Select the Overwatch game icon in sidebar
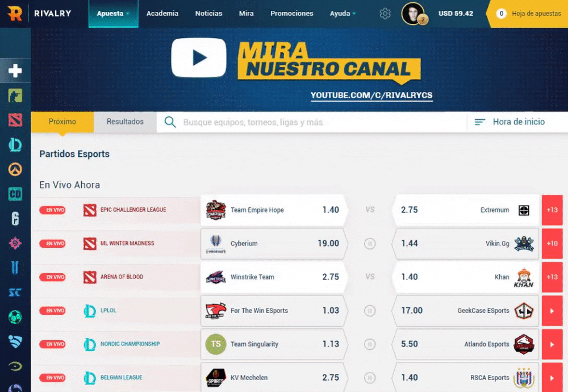 15,169
